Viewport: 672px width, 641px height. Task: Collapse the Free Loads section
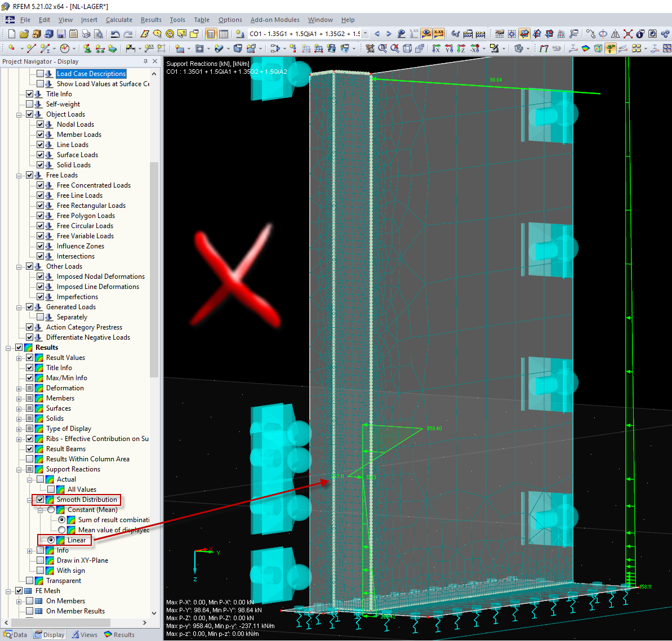19,175
